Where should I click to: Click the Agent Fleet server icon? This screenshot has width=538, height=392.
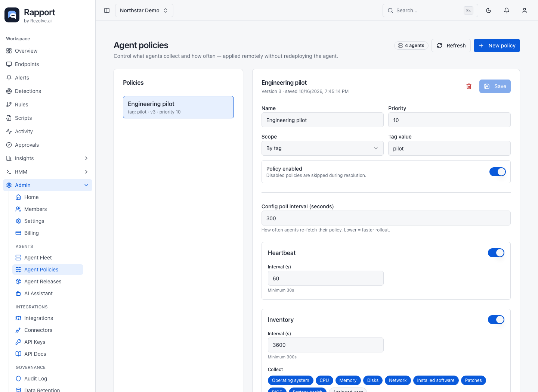tap(18, 258)
